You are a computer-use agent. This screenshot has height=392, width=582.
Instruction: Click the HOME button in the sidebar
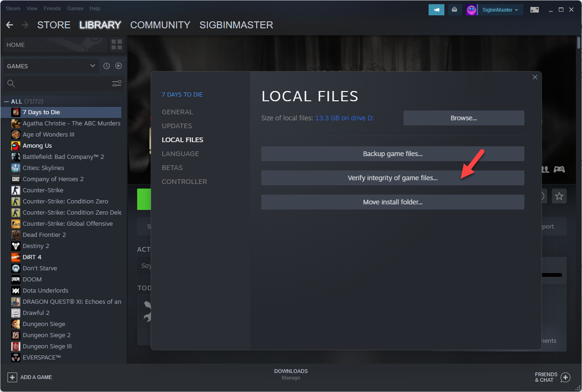55,45
